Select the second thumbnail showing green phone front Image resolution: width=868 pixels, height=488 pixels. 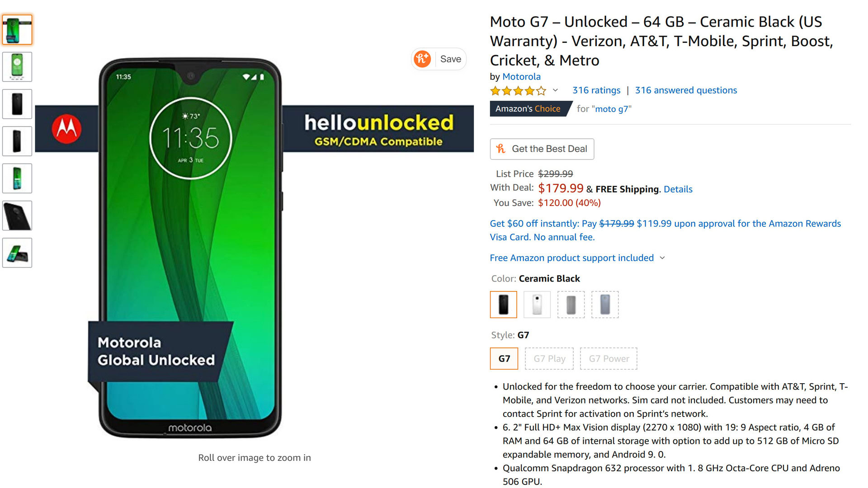pos(17,67)
